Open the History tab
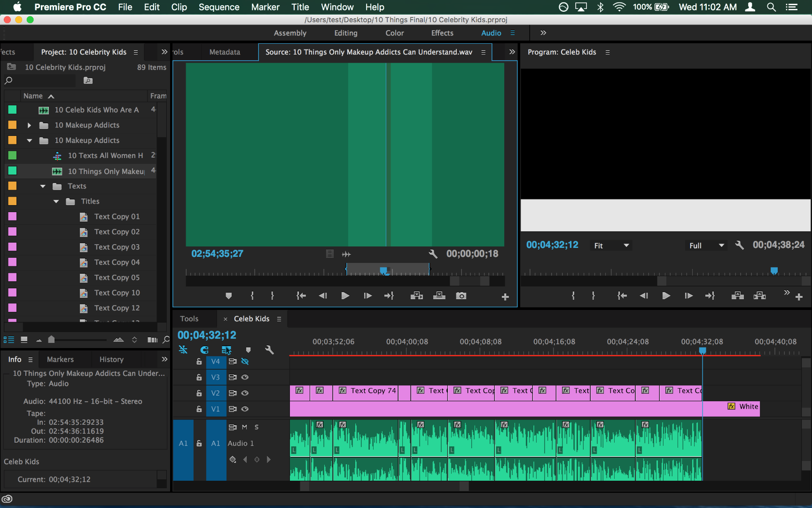Image resolution: width=812 pixels, height=508 pixels. [x=111, y=359]
